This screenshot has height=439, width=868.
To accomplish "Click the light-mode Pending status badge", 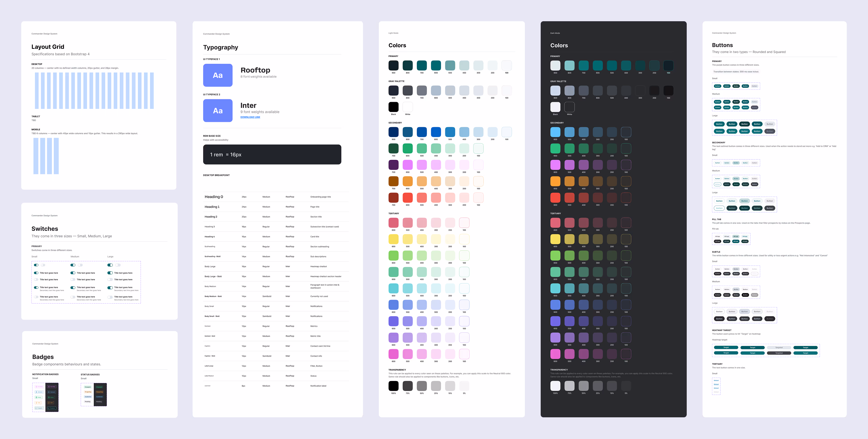I will [x=88, y=402].
